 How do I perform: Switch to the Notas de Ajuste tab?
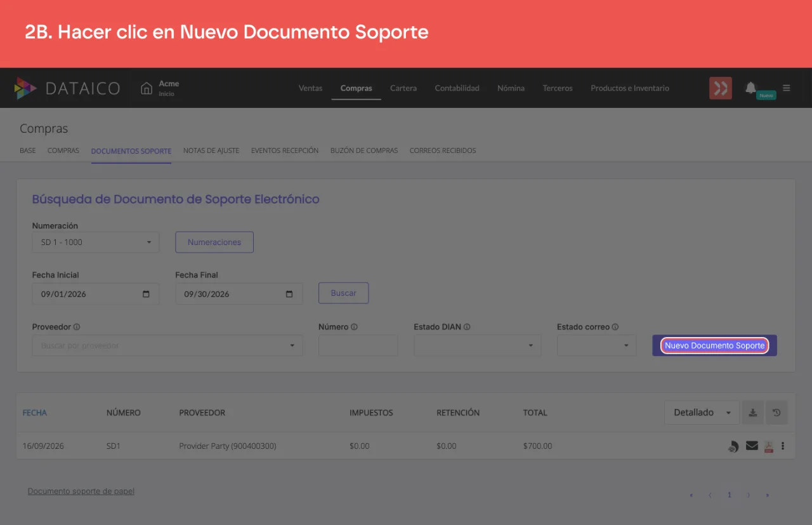click(211, 150)
